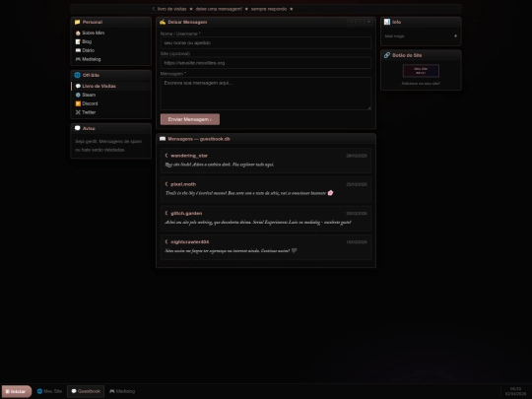Click the username nightcrawler404
Viewport: 532px width, 399px height.
pyautogui.click(x=190, y=242)
